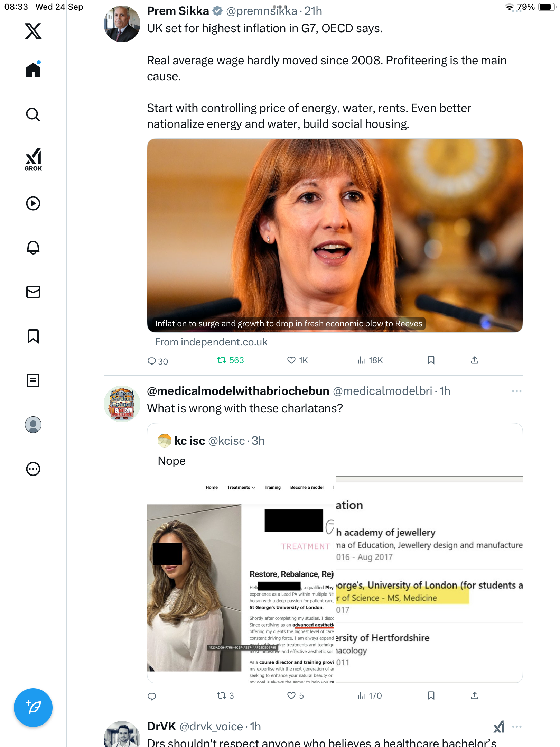The width and height of the screenshot is (560, 747).
Task: Go to Home feed icon
Action: coord(33,70)
